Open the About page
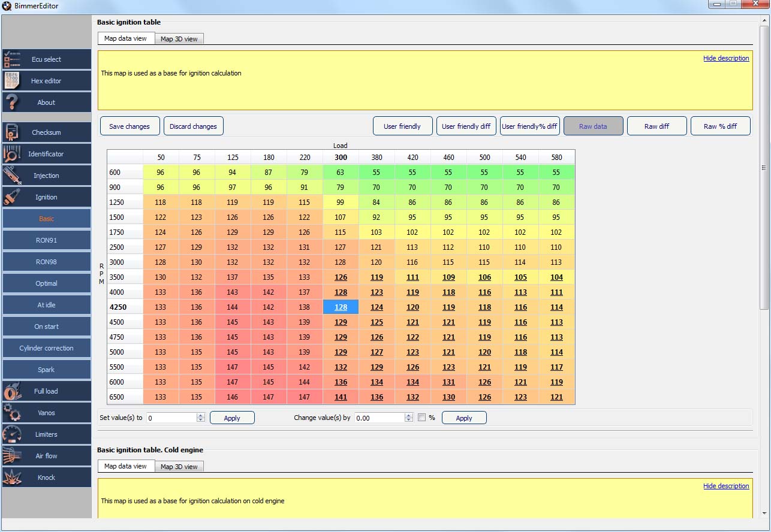The width and height of the screenshot is (771, 532). pyautogui.click(x=47, y=102)
